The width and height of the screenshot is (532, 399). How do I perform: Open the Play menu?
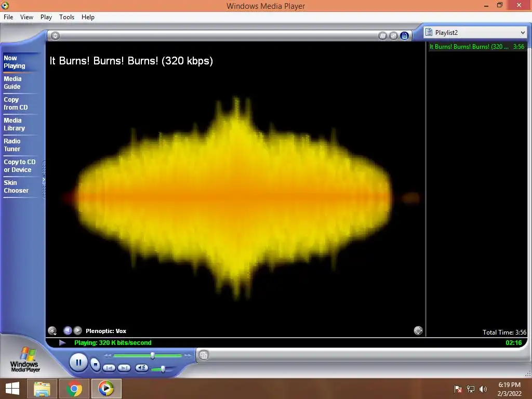click(x=46, y=17)
